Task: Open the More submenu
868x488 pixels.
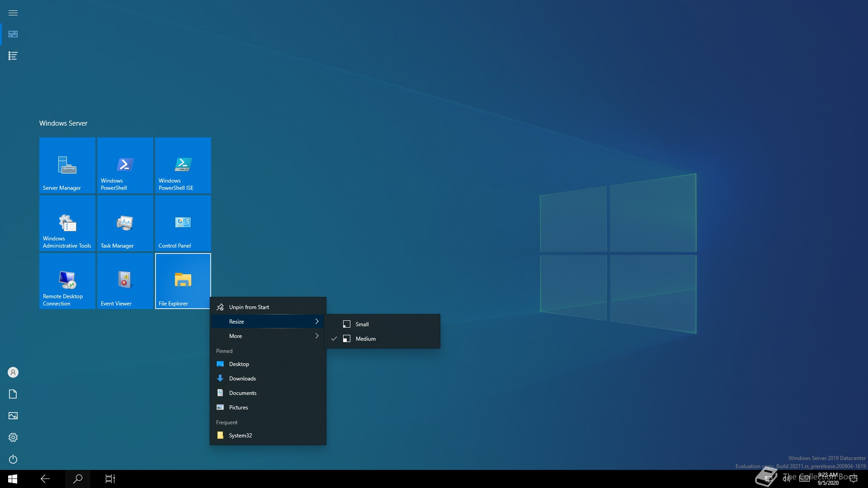Action: [268, 336]
